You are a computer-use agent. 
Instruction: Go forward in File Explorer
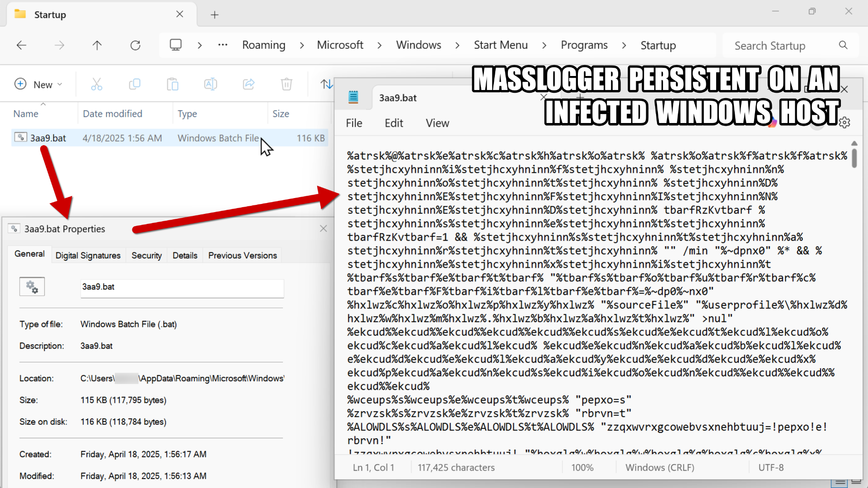[x=59, y=45]
